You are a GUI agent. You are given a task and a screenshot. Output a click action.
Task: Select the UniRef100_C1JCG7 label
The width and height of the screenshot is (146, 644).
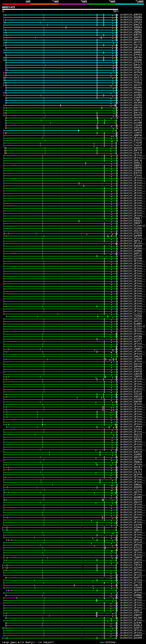tap(131, 314)
